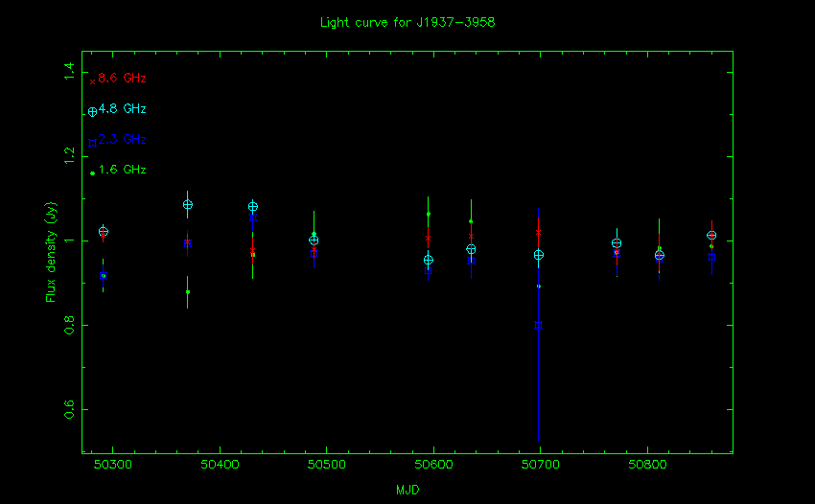Click the x-axis tick label 50400
This screenshot has height=504, width=815.
(220, 465)
